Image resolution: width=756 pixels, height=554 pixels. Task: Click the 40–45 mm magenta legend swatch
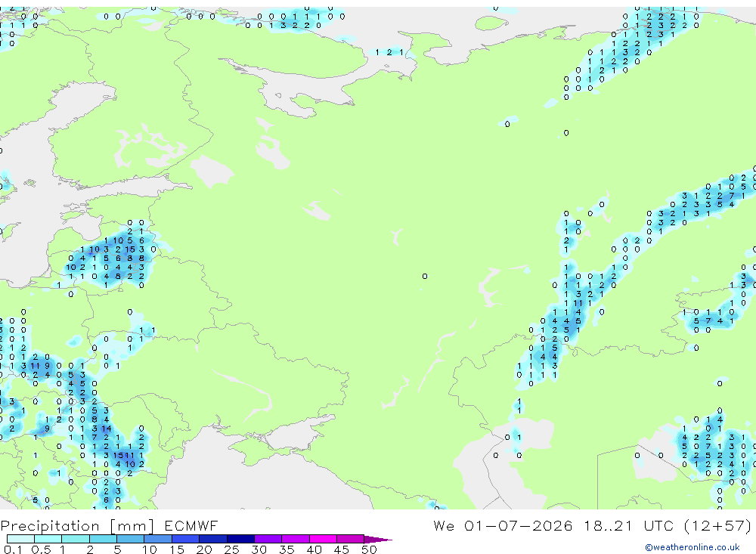coord(323,539)
